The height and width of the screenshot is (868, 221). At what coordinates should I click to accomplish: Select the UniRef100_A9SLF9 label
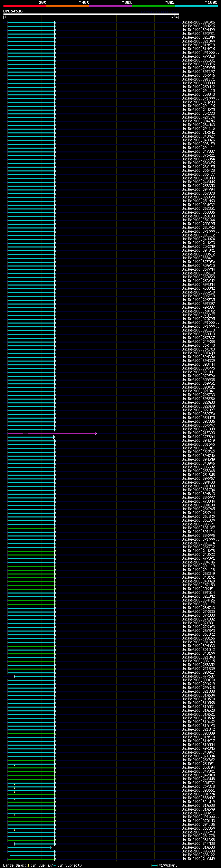(198, 144)
